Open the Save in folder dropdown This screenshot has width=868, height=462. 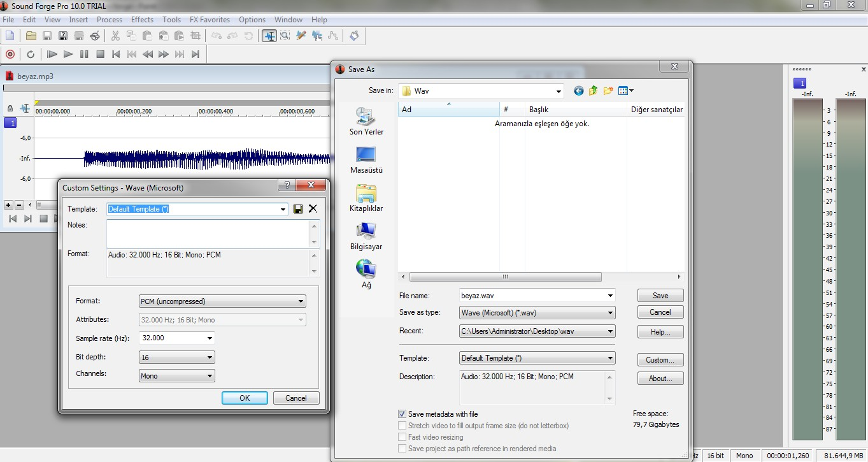559,91
